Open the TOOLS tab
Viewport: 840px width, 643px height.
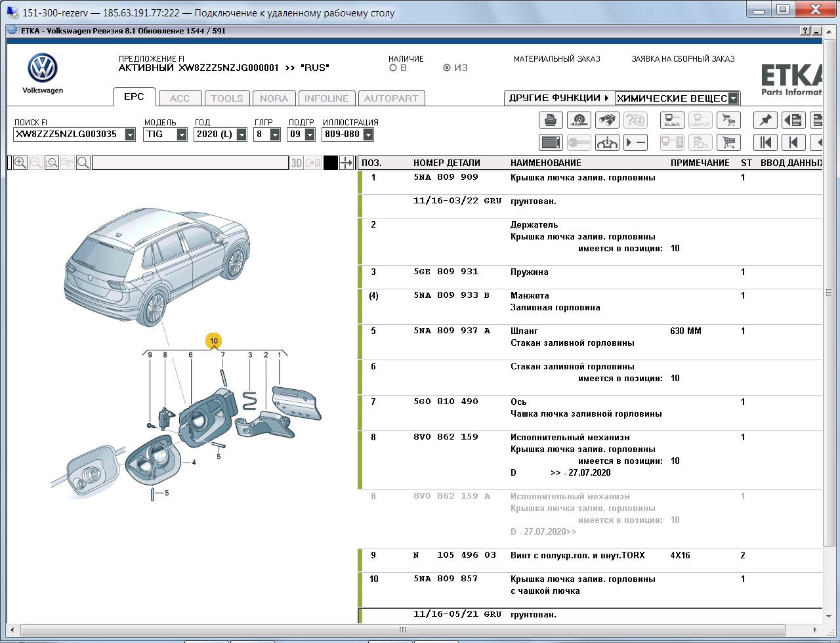coord(227,98)
